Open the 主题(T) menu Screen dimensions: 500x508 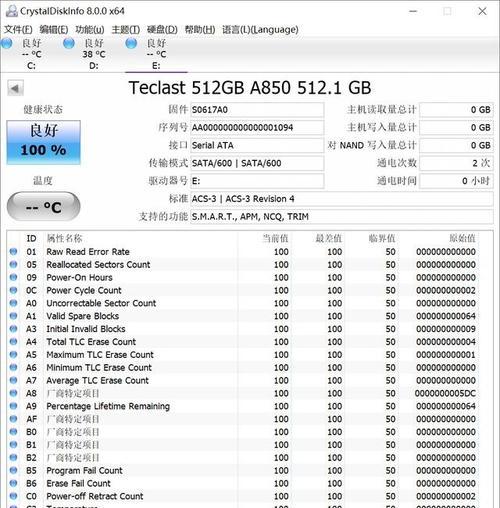point(126,30)
